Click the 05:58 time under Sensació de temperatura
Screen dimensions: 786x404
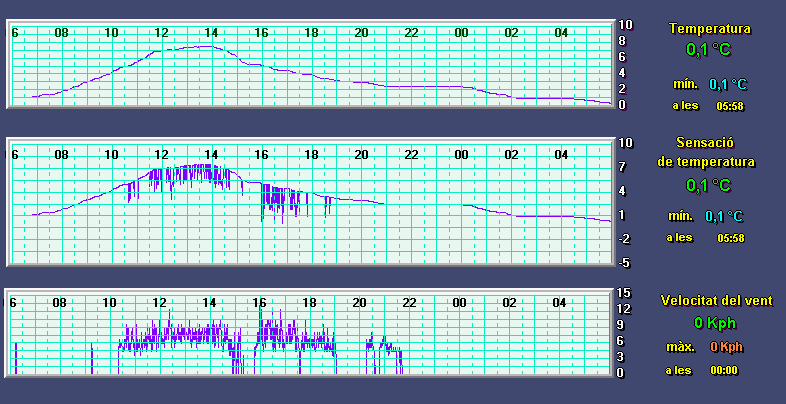pos(730,238)
